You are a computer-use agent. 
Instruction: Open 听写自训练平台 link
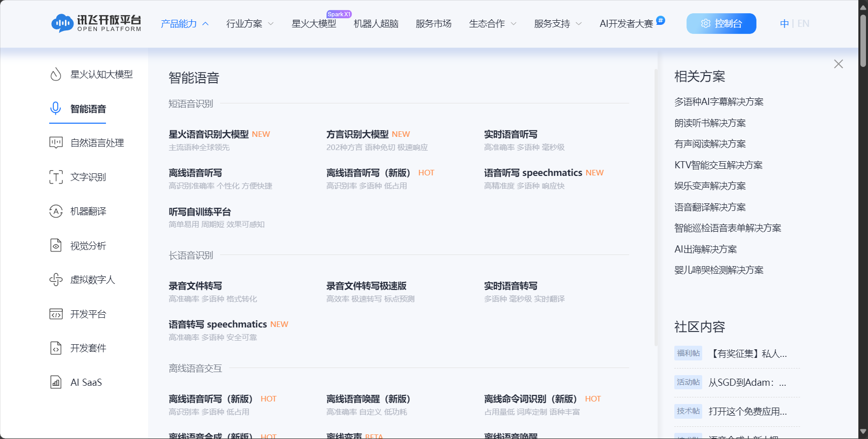pyautogui.click(x=200, y=212)
